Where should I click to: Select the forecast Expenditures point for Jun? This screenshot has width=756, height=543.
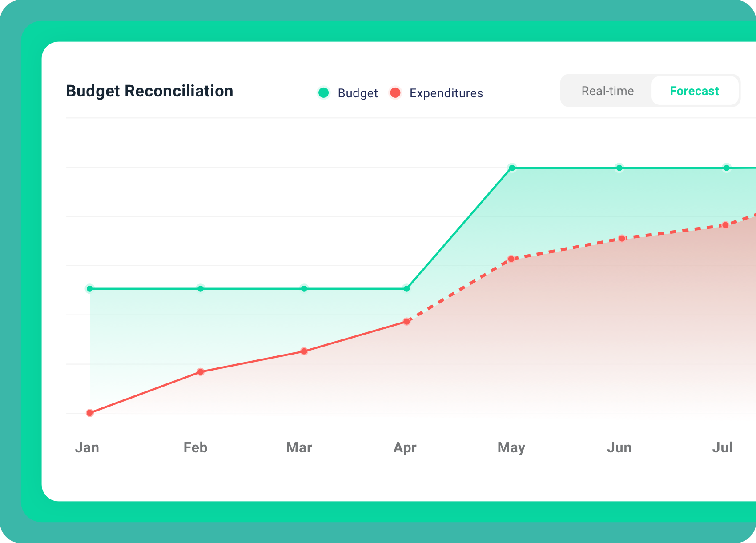point(622,239)
